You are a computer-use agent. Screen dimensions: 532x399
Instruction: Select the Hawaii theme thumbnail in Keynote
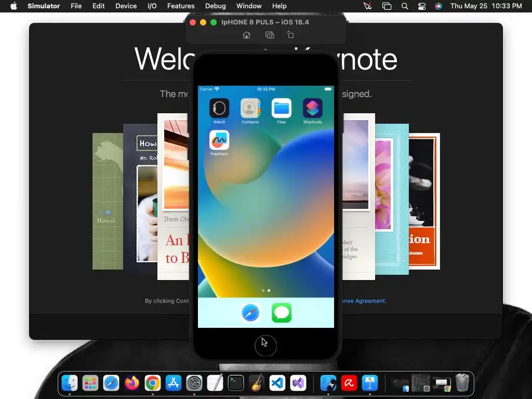(x=108, y=201)
